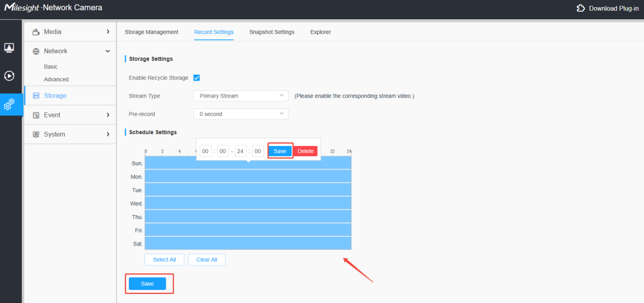
Task: Open the Stream Type dropdown
Action: click(241, 96)
